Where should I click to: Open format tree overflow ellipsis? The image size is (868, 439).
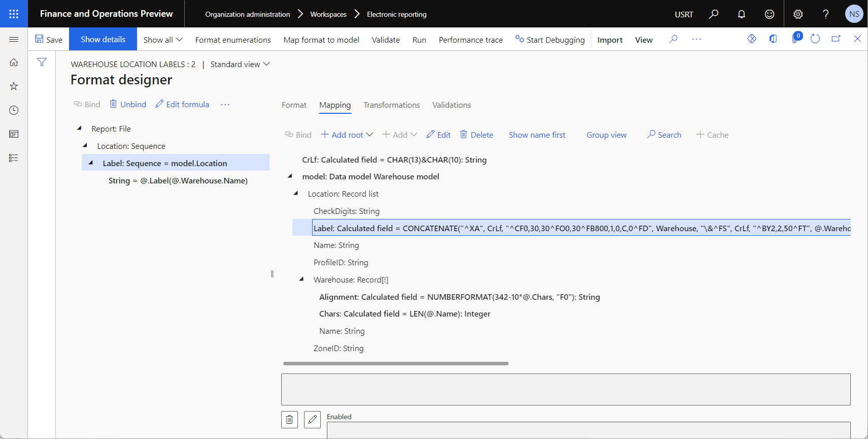tap(225, 104)
